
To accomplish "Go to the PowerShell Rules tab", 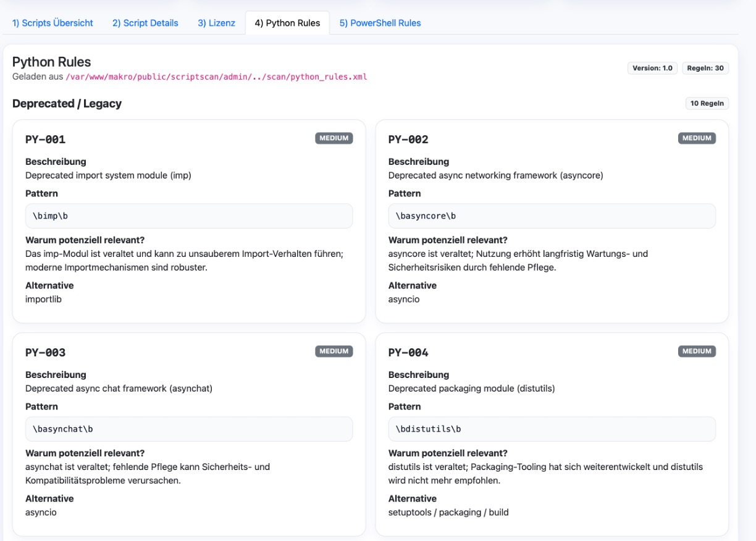I will (380, 23).
